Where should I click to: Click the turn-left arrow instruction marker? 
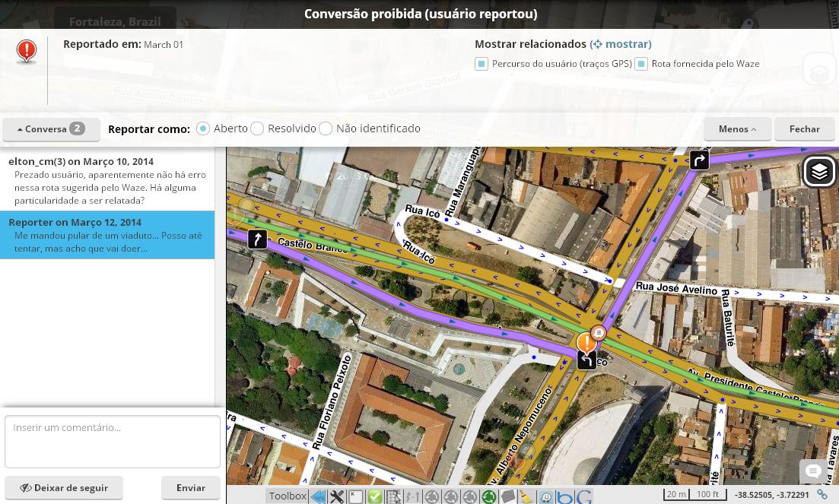586,360
